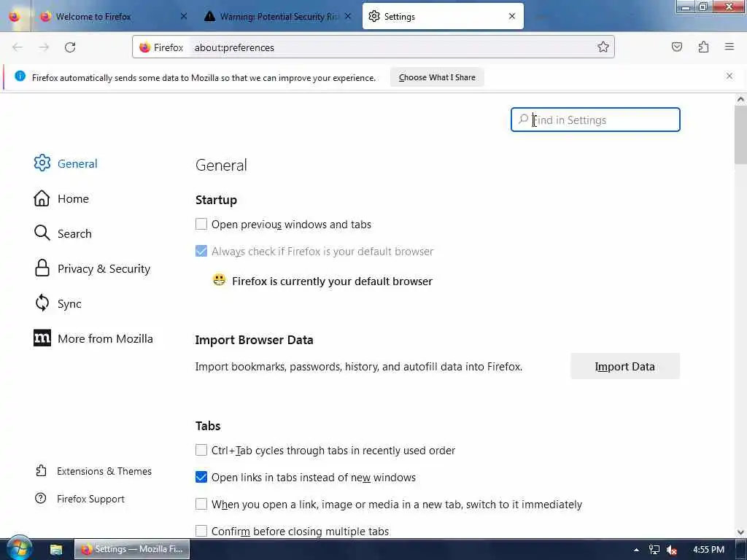This screenshot has height=560, width=747.
Task: Switch to the Warning: Potential Security Risk tab
Action: (x=278, y=16)
